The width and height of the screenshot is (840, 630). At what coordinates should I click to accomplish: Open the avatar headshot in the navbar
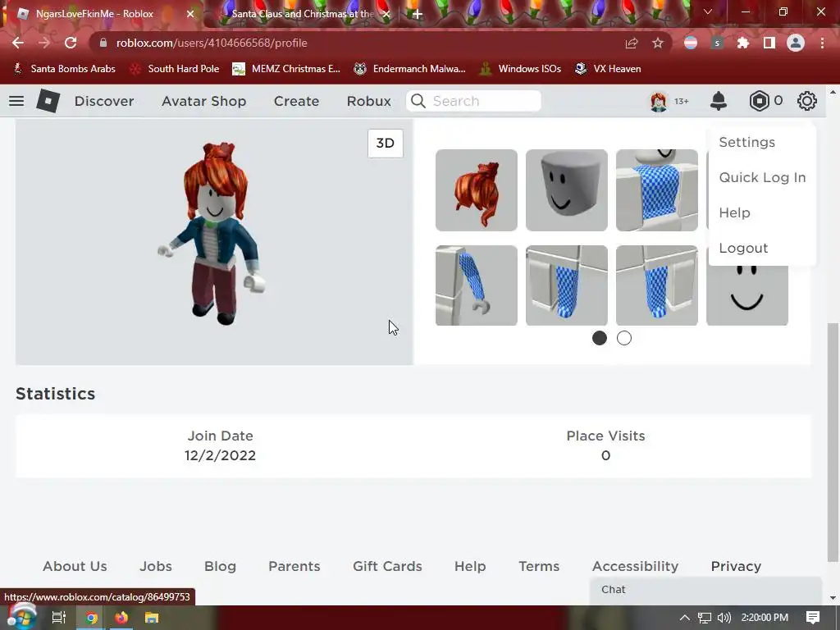tap(659, 101)
